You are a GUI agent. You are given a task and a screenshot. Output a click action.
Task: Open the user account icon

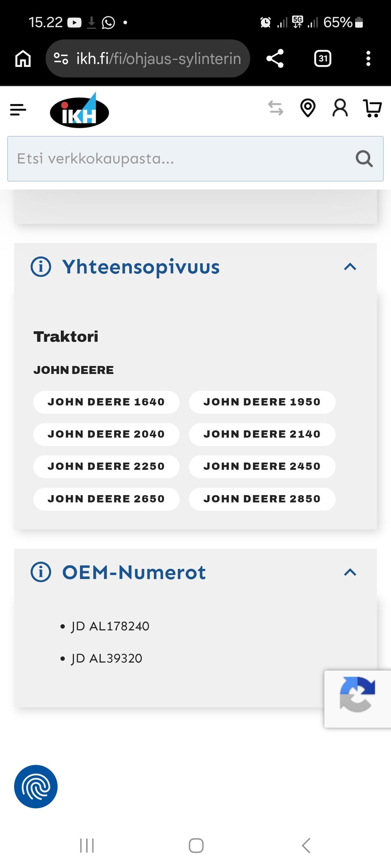pos(340,108)
